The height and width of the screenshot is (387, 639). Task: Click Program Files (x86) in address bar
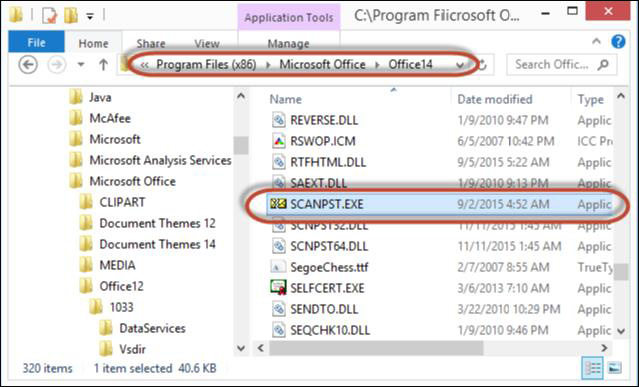coord(206,64)
